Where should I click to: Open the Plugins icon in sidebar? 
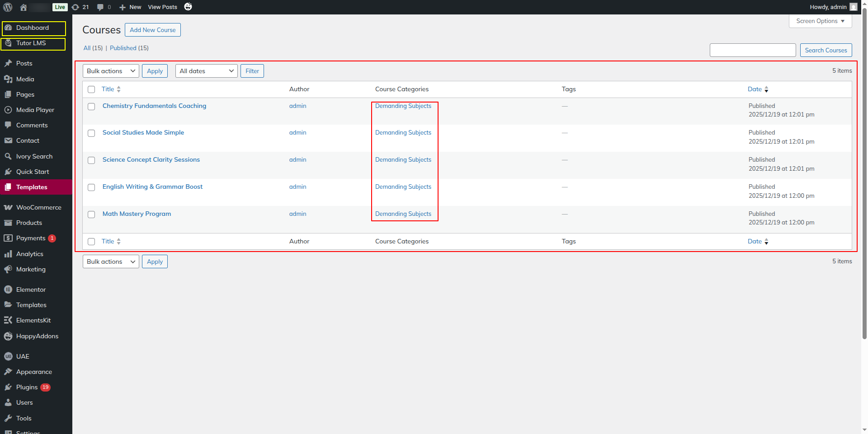pyautogui.click(x=8, y=387)
